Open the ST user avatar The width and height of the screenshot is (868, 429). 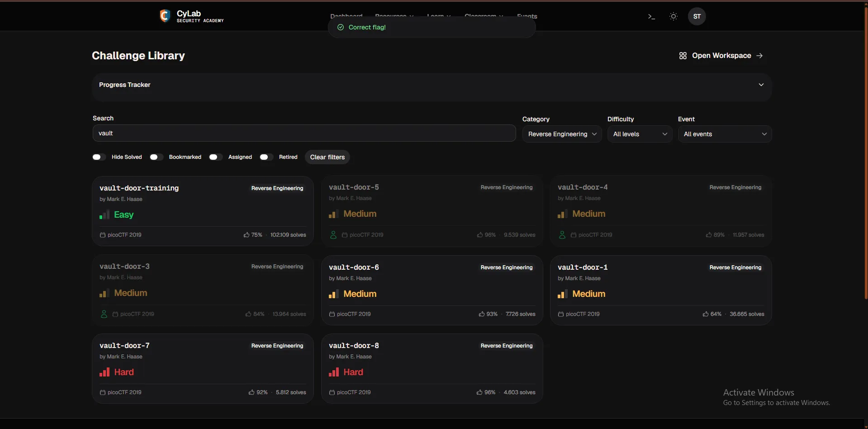tap(697, 16)
